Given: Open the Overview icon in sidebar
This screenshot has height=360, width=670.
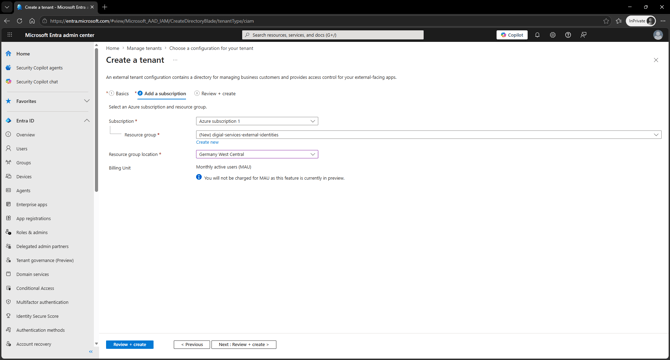Looking at the screenshot, I should tap(9, 135).
